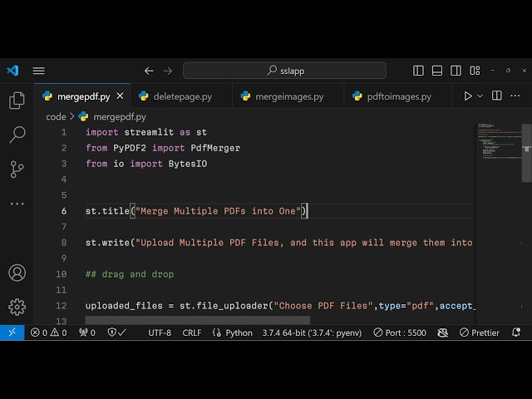Image resolution: width=532 pixels, height=399 pixels.
Task: Open the Source Control view
Action: tap(17, 170)
